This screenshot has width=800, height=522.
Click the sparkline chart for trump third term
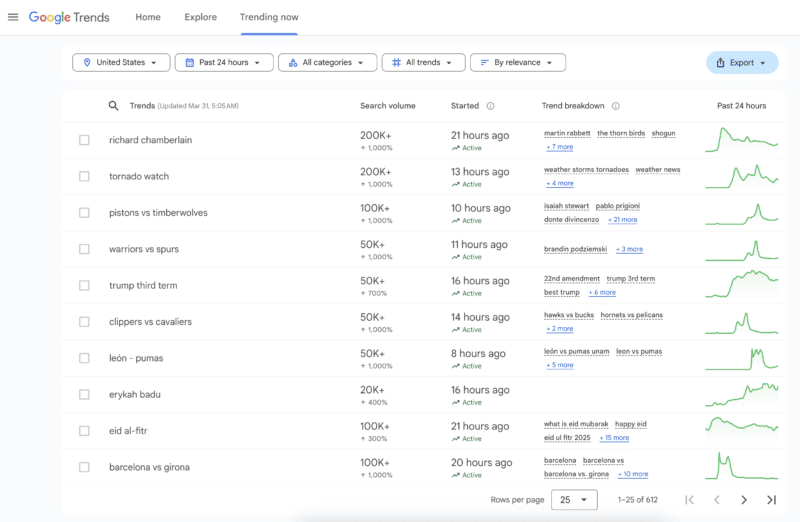click(x=742, y=285)
